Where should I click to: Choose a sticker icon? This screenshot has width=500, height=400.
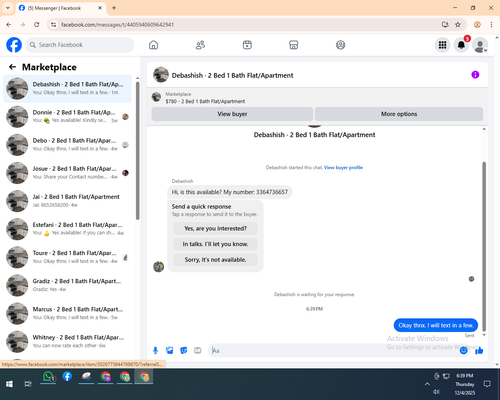click(x=184, y=350)
